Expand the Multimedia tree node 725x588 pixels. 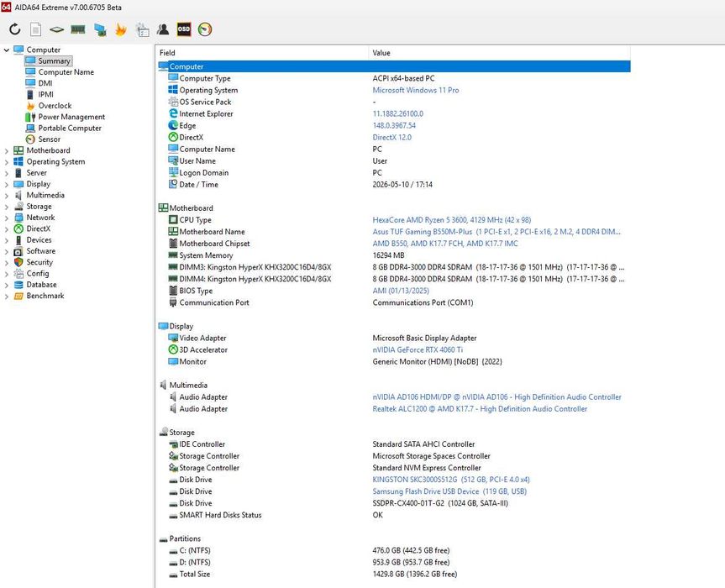pyautogui.click(x=7, y=196)
